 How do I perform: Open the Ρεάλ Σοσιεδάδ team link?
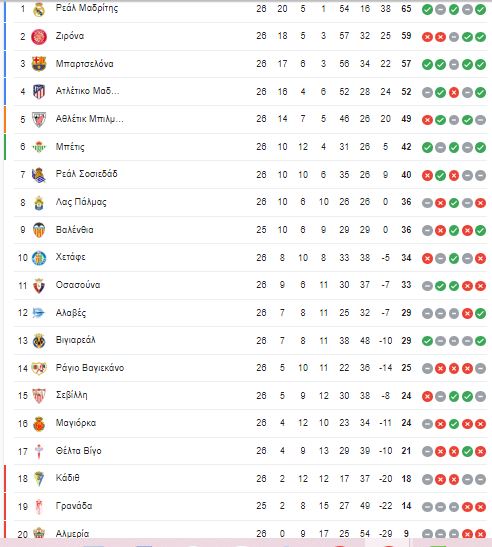87,174
